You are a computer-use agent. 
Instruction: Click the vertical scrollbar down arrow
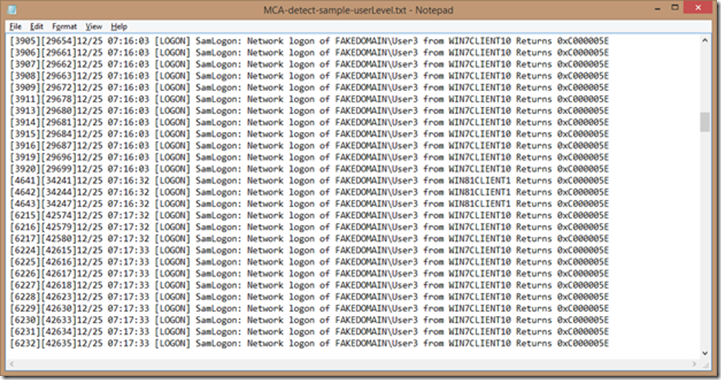705,353
